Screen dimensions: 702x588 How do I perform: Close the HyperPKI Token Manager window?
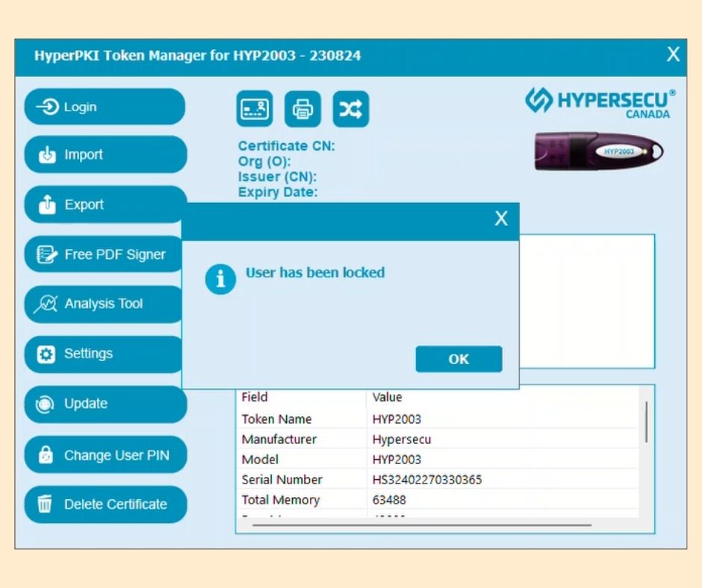coord(673,54)
